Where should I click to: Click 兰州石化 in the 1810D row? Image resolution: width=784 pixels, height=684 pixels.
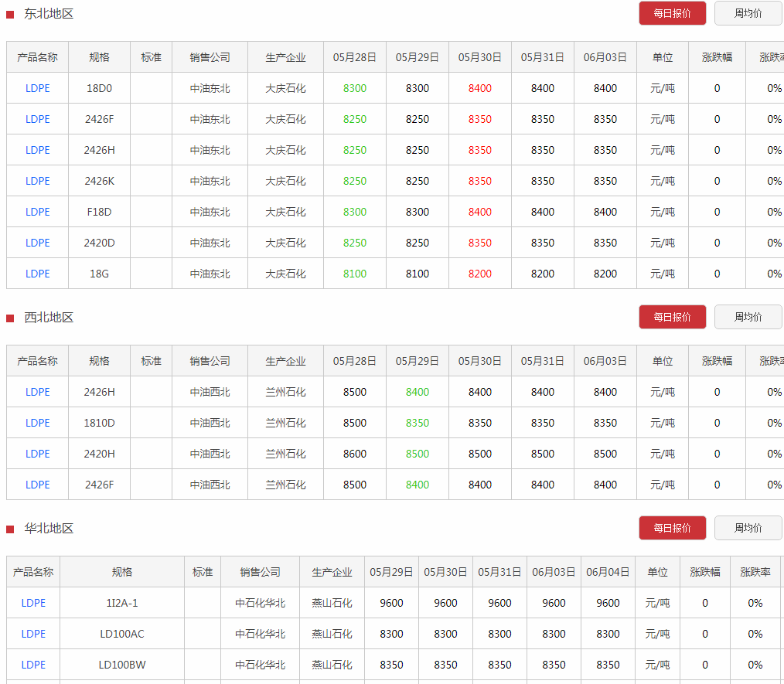[x=285, y=424]
